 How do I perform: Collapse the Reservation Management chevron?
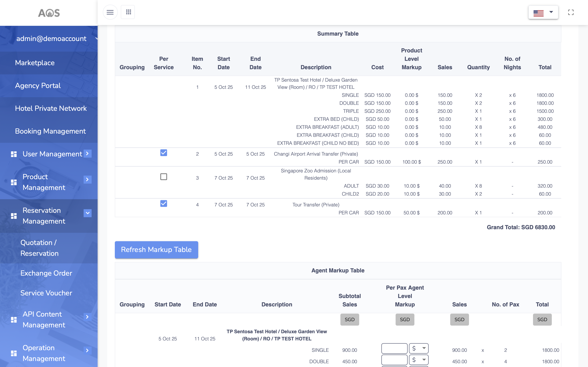click(87, 213)
